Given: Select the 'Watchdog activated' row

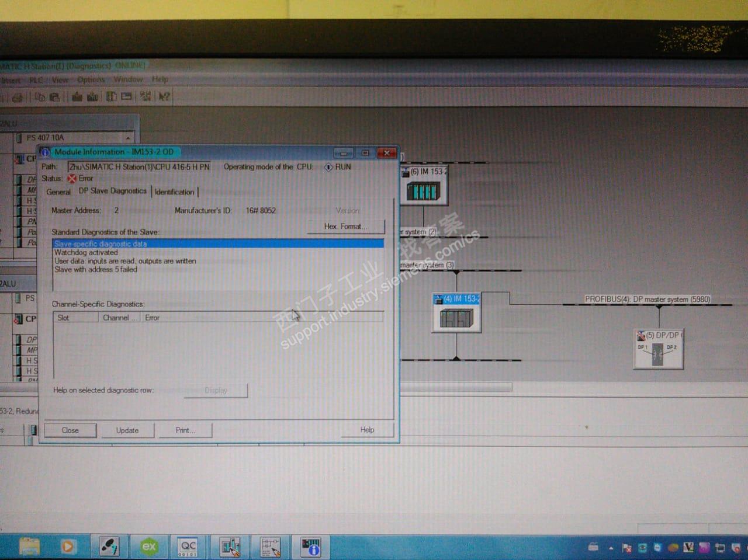Looking at the screenshot, I should (x=219, y=253).
